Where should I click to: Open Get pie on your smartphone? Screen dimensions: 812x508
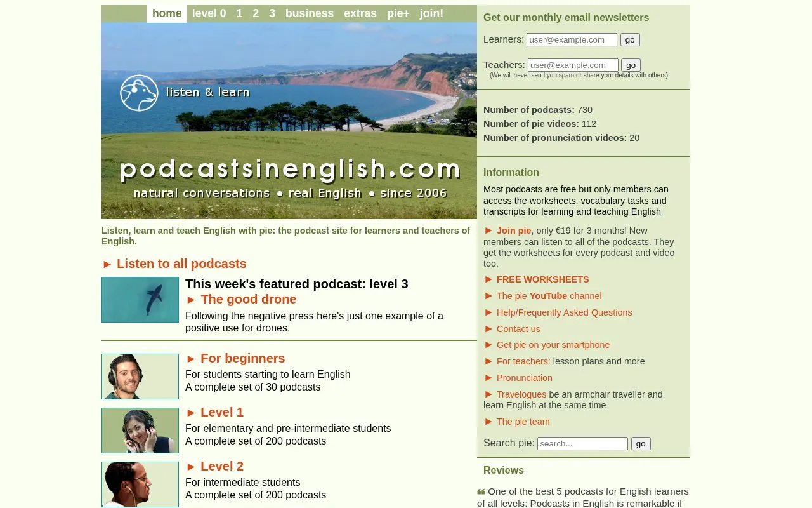[553, 345]
